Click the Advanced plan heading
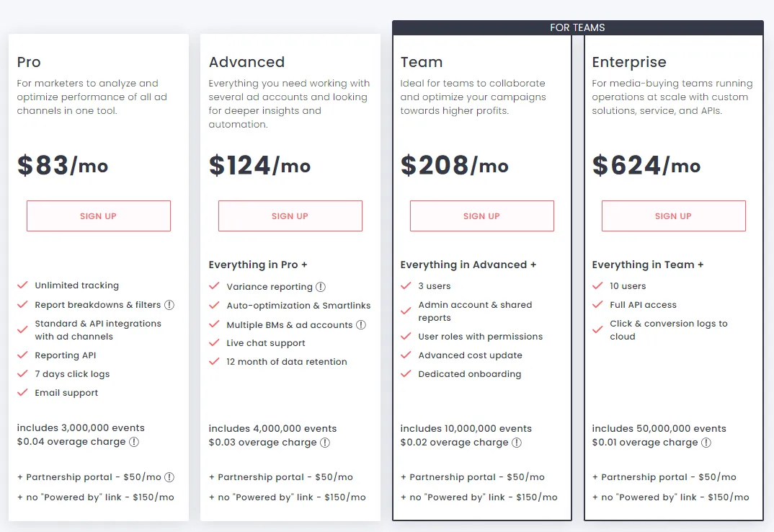This screenshot has width=774, height=532. pos(246,62)
